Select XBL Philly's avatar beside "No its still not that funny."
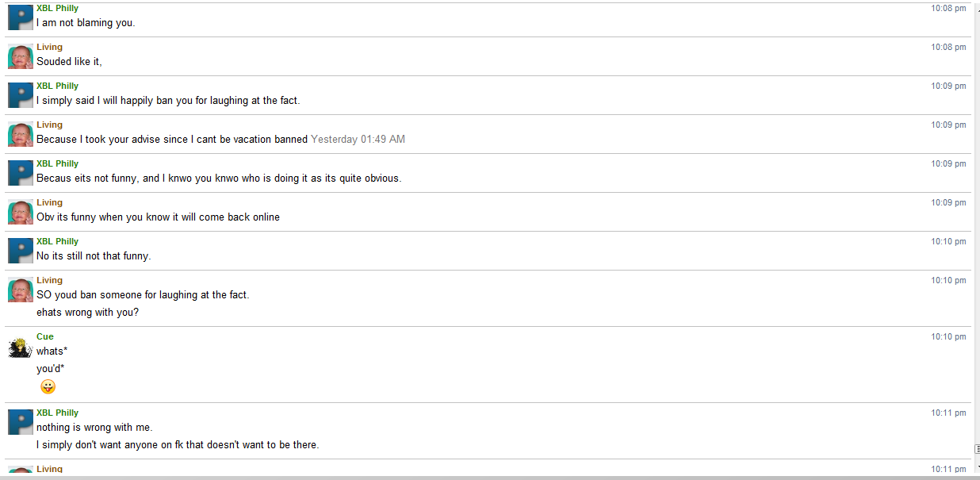This screenshot has width=980, height=480. coord(21,251)
